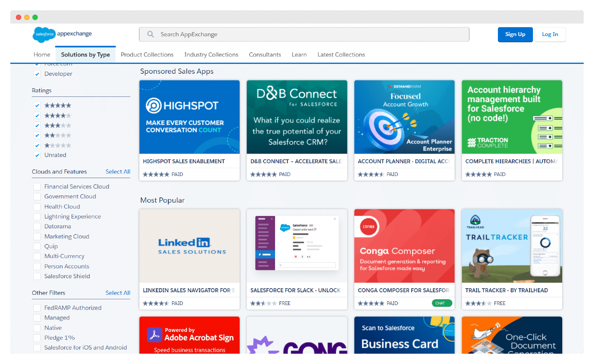Check the Lightning Experience checkbox
594x364 pixels.
tap(37, 216)
